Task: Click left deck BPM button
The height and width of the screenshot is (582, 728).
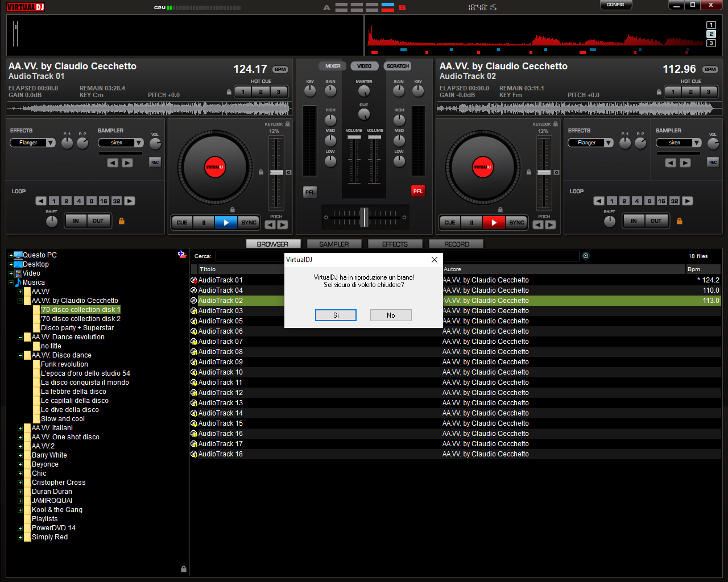Action: 280,69
